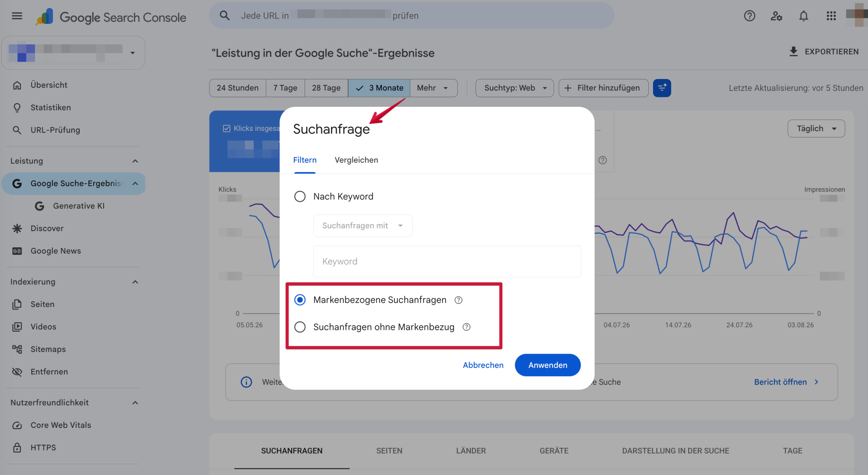The height and width of the screenshot is (475, 868).
Task: Click the Keyword input field
Action: click(447, 262)
